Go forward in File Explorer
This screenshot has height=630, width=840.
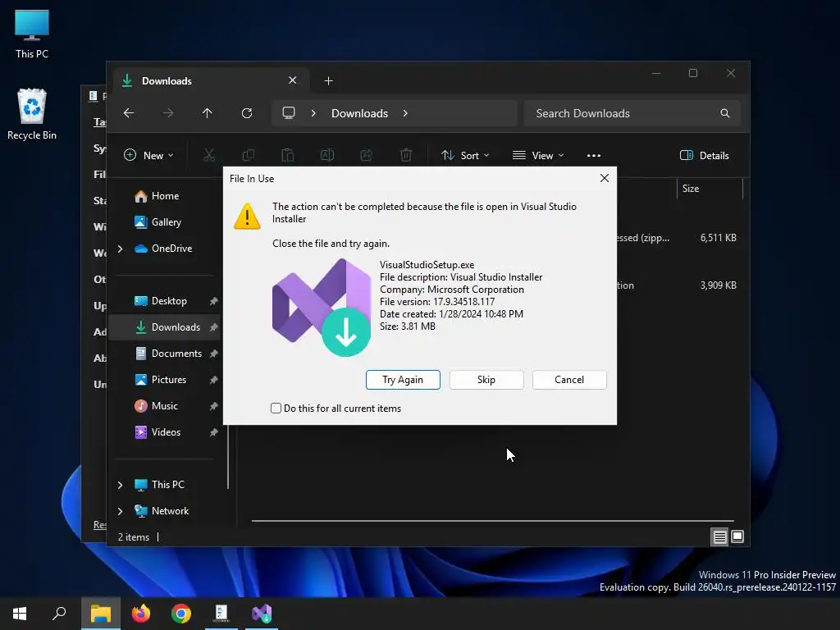point(167,113)
